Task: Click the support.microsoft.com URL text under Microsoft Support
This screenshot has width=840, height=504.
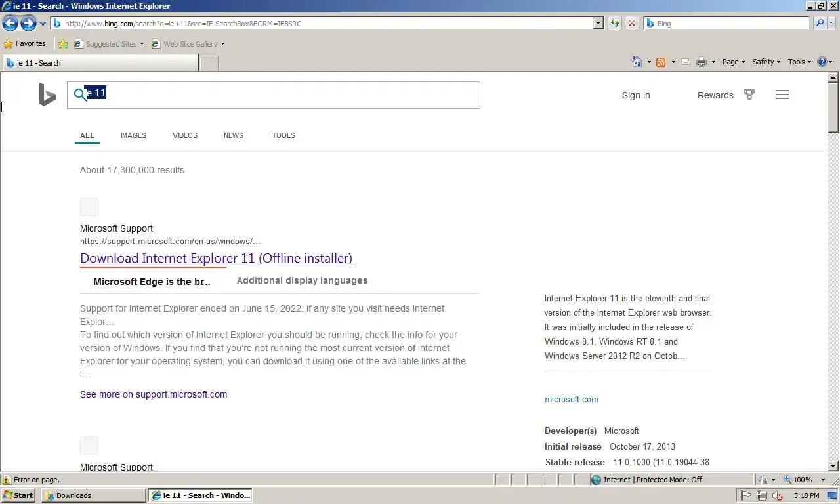Action: [x=170, y=241]
